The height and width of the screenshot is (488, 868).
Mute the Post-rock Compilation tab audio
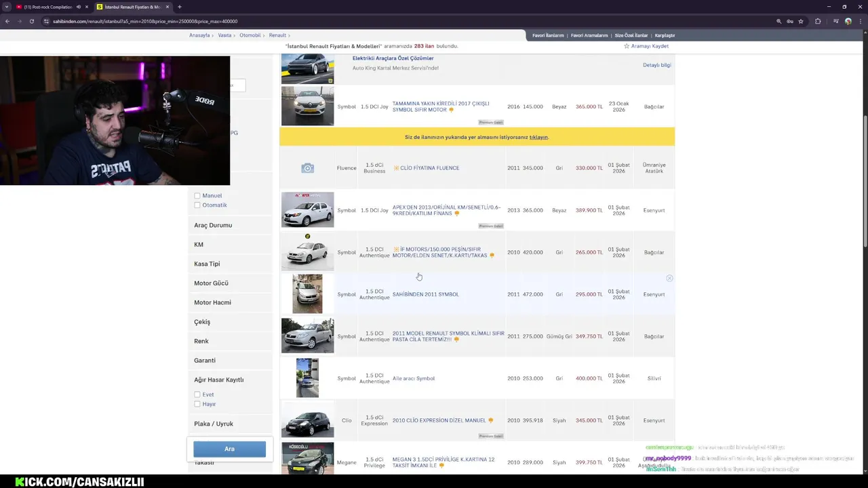click(x=78, y=7)
